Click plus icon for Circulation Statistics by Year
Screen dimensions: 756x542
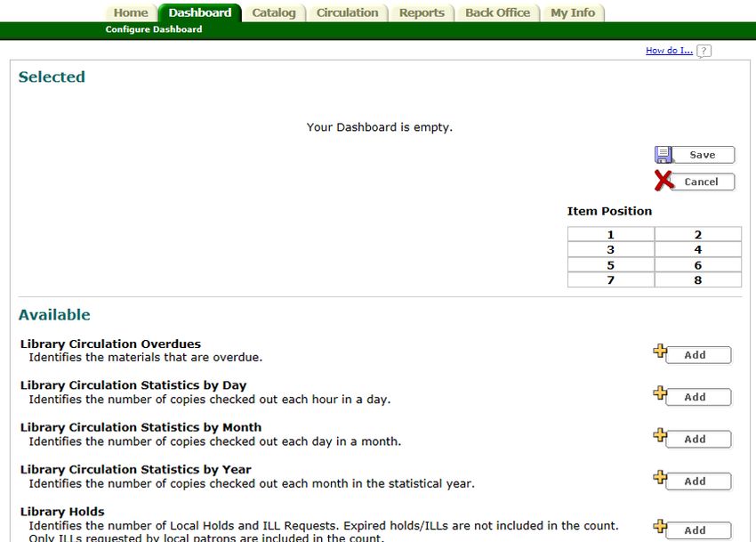(660, 477)
